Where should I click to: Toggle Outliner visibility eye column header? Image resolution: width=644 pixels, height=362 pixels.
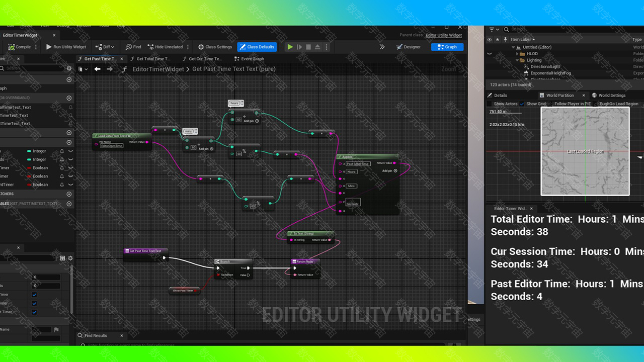coord(490,39)
